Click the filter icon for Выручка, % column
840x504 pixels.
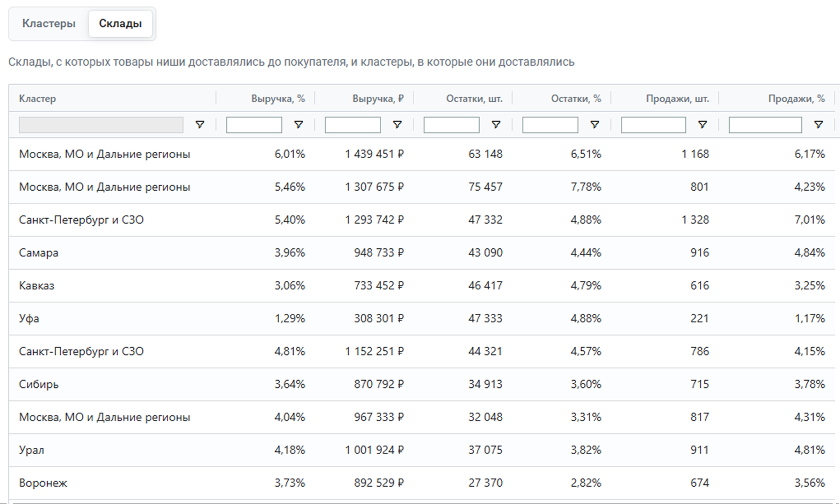click(x=299, y=125)
